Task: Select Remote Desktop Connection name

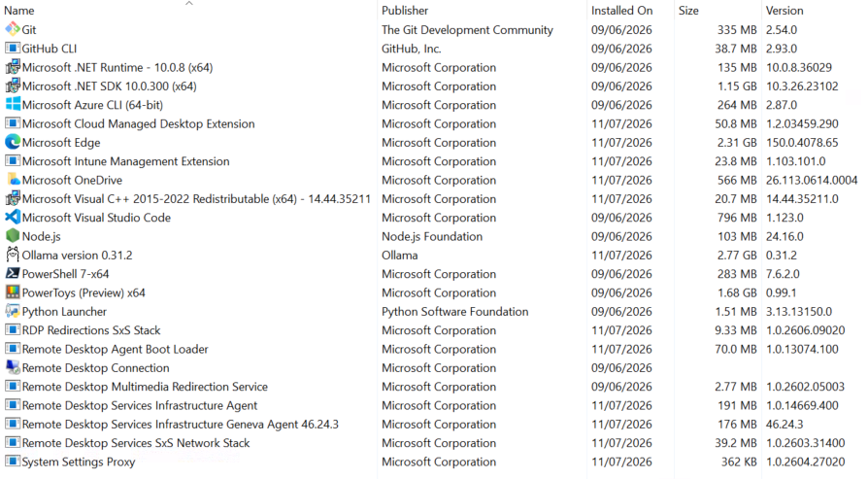Action: pos(96,368)
